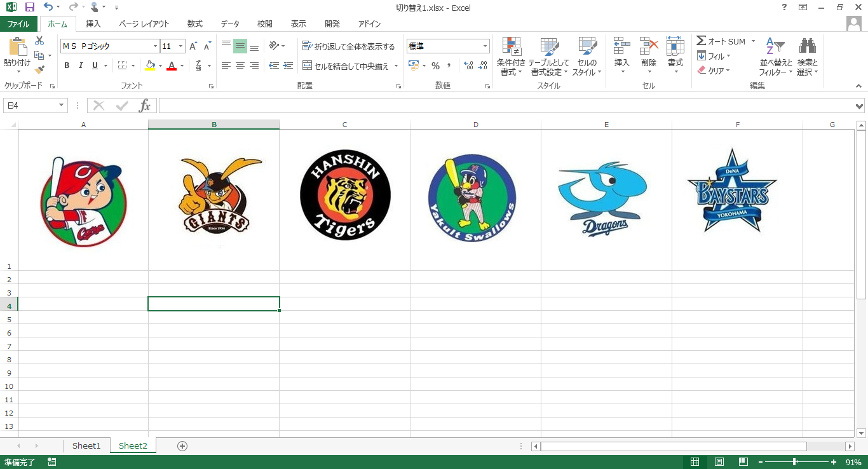Adjust the zoom slider handle
This screenshot has width=868, height=469.
(794, 462)
